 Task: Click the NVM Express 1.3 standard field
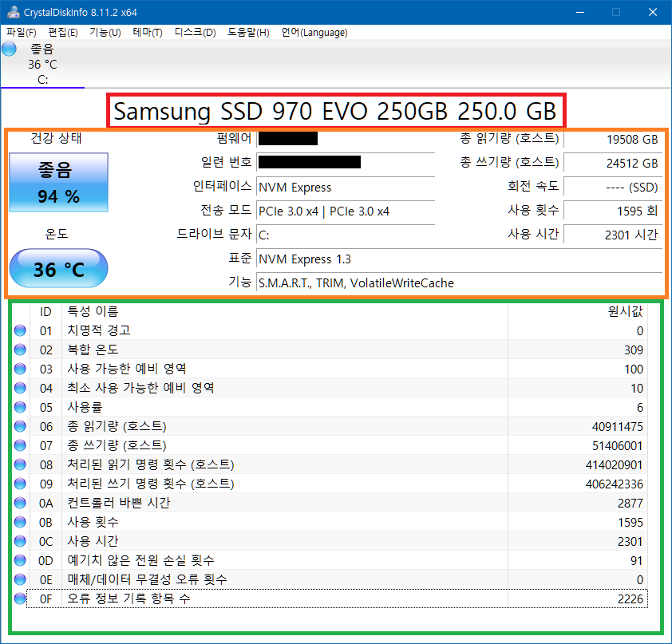(459, 259)
